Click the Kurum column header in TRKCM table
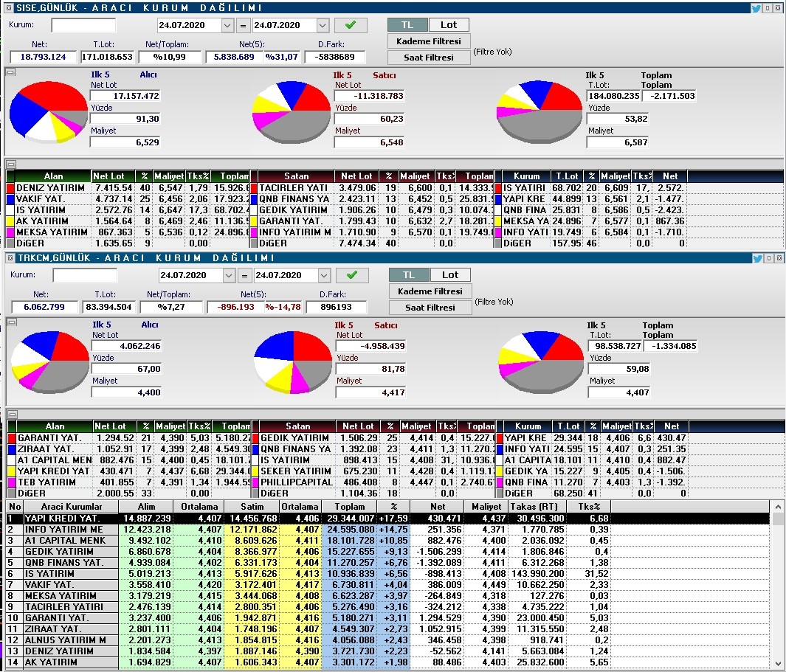The width and height of the screenshot is (786, 672). 528,426
